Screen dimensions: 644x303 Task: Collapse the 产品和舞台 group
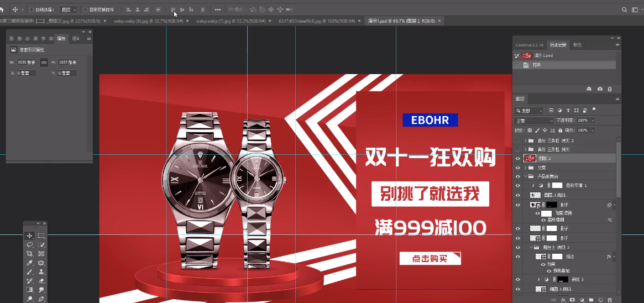[x=526, y=176]
